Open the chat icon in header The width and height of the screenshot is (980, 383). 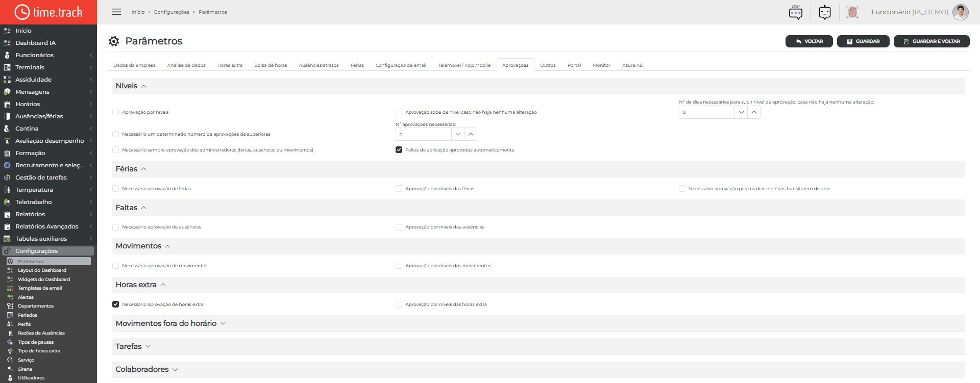tap(796, 12)
